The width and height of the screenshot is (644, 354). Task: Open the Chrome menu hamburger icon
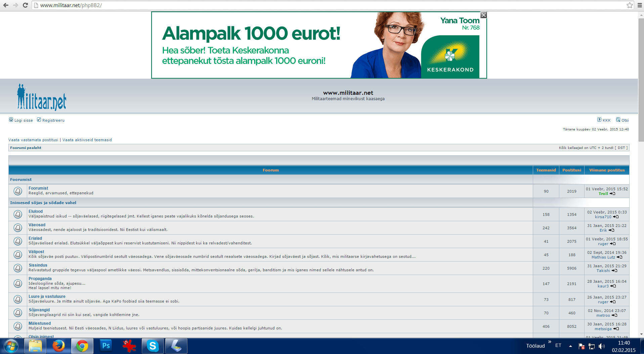(x=640, y=5)
